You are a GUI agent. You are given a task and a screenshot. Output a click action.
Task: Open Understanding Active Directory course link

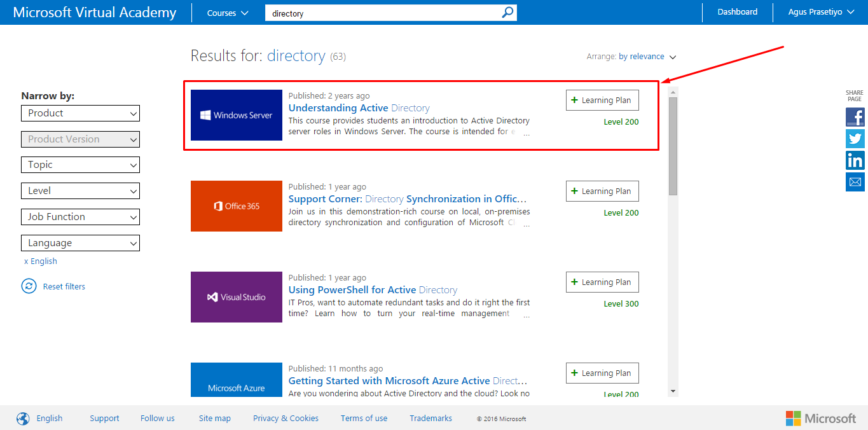[359, 108]
